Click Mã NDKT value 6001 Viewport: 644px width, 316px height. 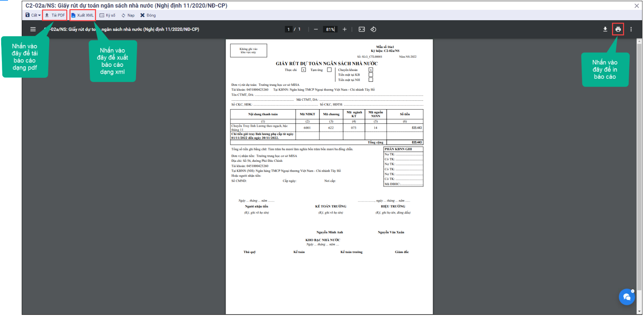(307, 128)
